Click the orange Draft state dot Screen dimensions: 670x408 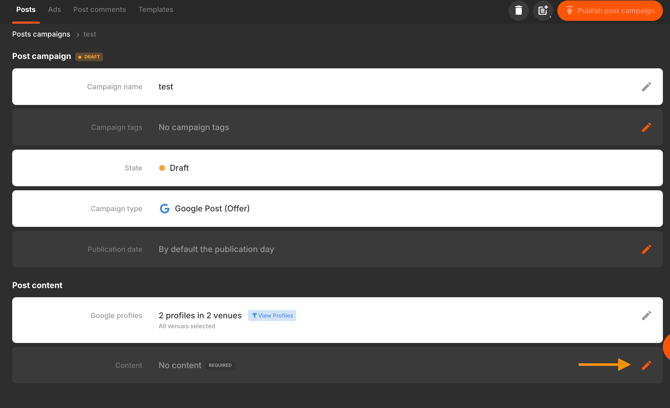point(162,168)
